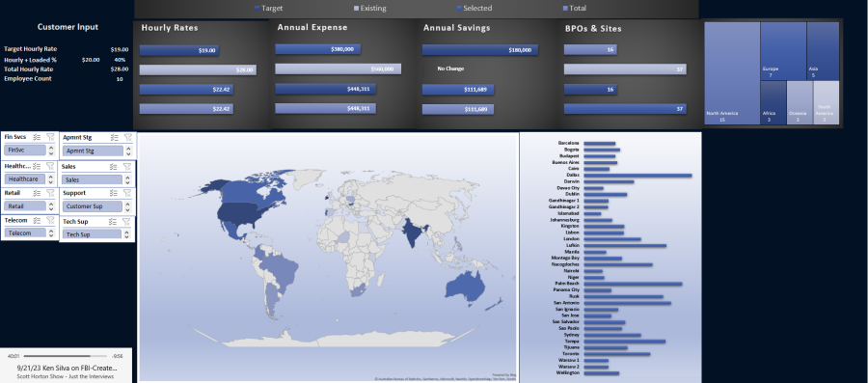Image resolution: width=868 pixels, height=383 pixels.
Task: Select the $180,000 Annual Savings bar
Action: (x=479, y=50)
